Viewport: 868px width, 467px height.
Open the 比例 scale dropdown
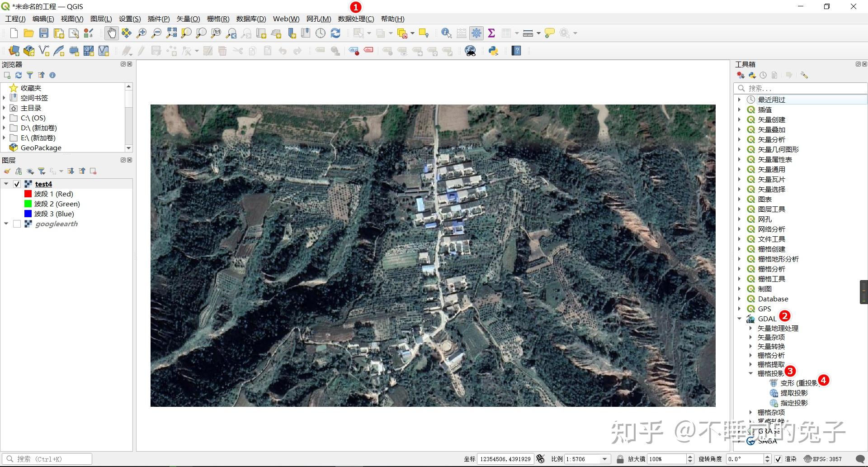tap(606, 458)
